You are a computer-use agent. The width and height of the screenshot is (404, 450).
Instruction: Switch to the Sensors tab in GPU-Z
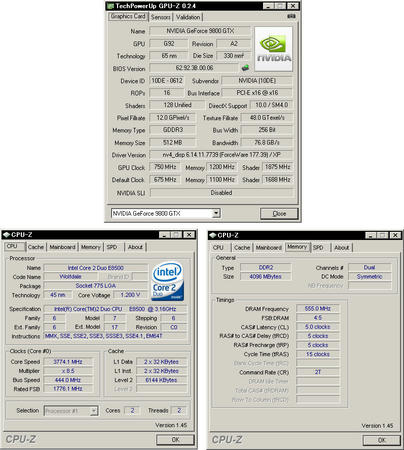point(161,17)
